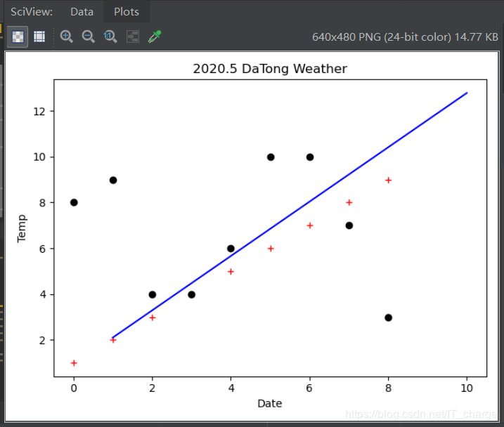Click the Date x-axis label
504x427 pixels.
click(270, 404)
